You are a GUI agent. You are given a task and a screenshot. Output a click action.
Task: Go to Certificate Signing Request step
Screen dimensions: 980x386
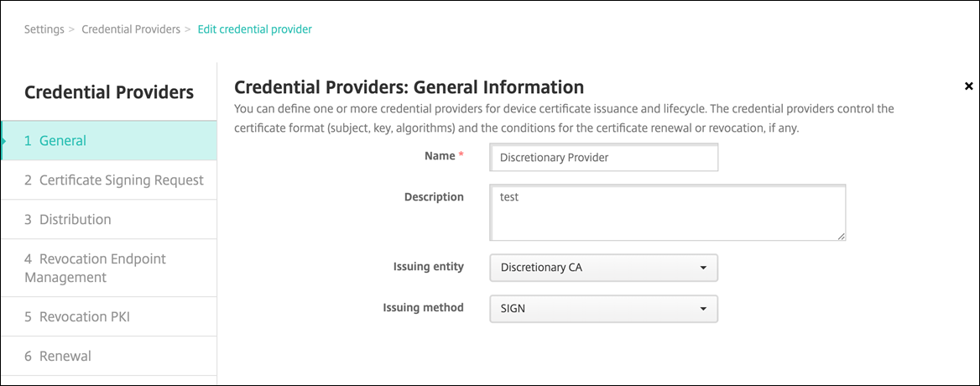coord(113,180)
